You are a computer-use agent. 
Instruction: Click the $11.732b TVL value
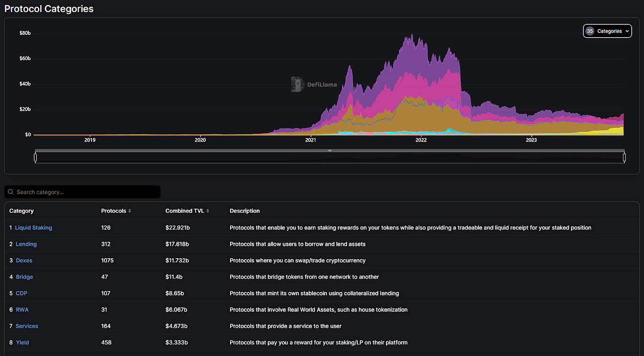click(177, 260)
